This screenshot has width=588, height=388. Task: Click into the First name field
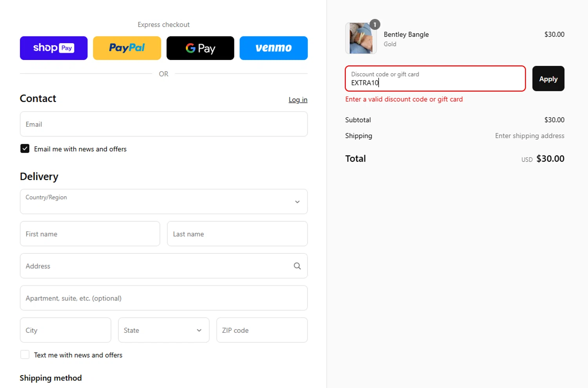[90, 234]
